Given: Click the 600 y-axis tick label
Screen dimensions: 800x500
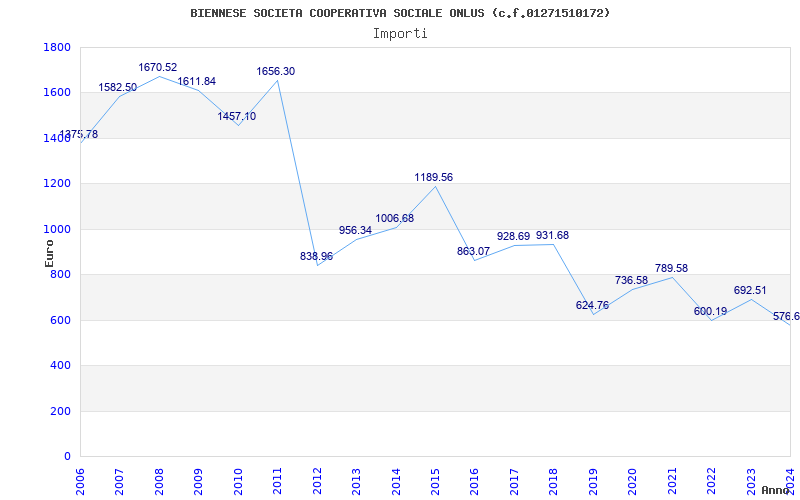Looking at the screenshot, I should (x=61, y=320).
